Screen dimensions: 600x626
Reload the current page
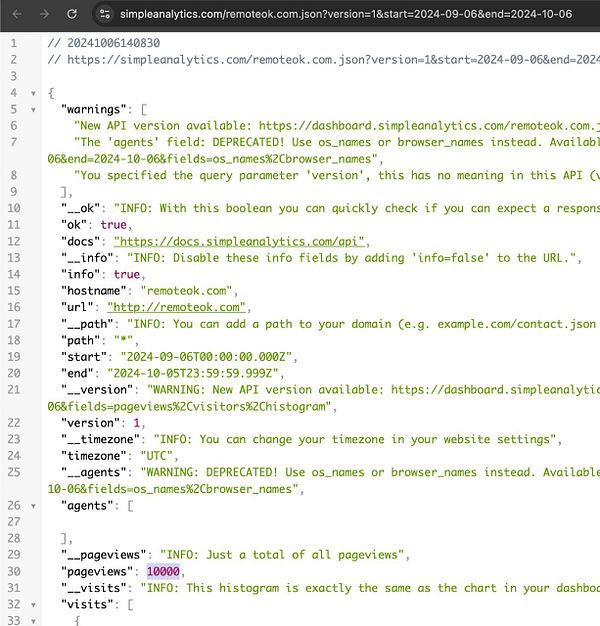point(72,14)
